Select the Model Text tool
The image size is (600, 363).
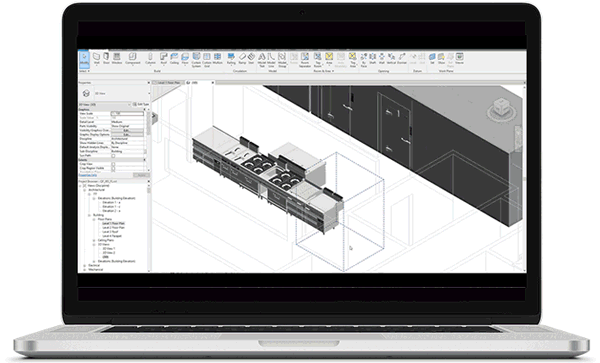click(x=262, y=60)
